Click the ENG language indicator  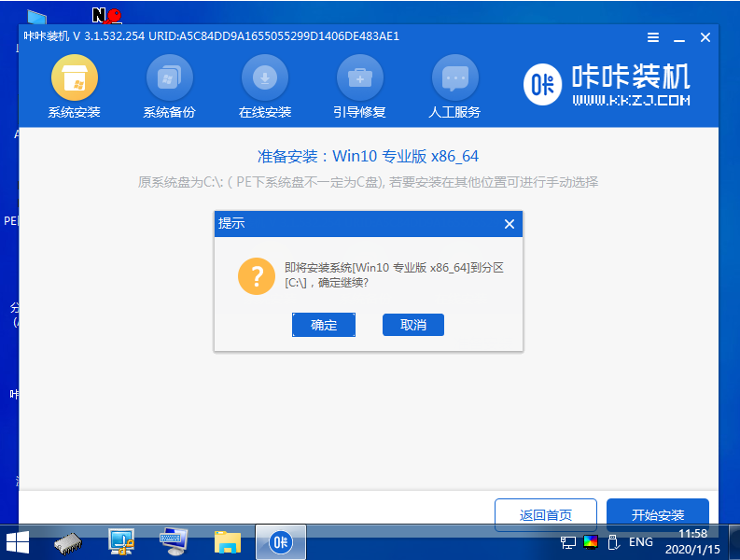click(640, 541)
